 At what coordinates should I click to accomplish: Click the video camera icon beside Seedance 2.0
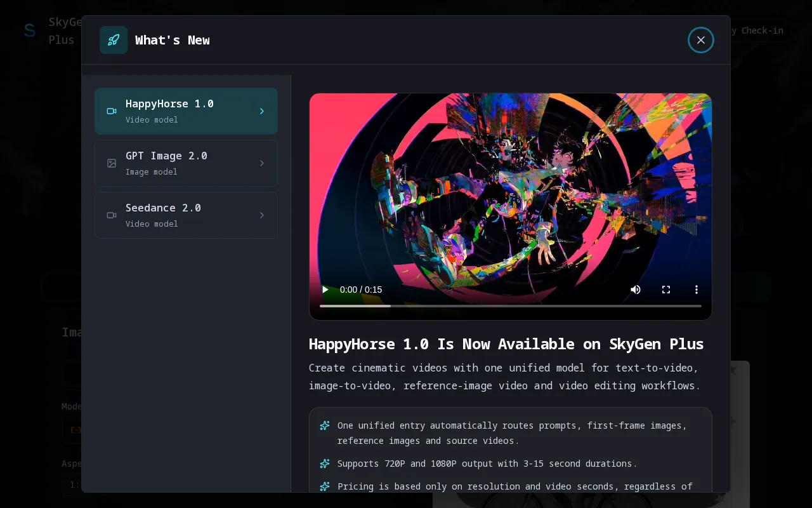pos(112,215)
